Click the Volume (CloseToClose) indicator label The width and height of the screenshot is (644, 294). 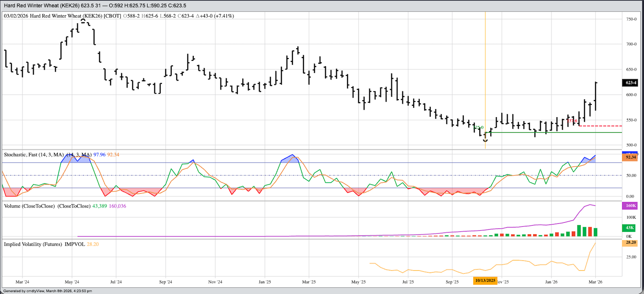coord(47,206)
